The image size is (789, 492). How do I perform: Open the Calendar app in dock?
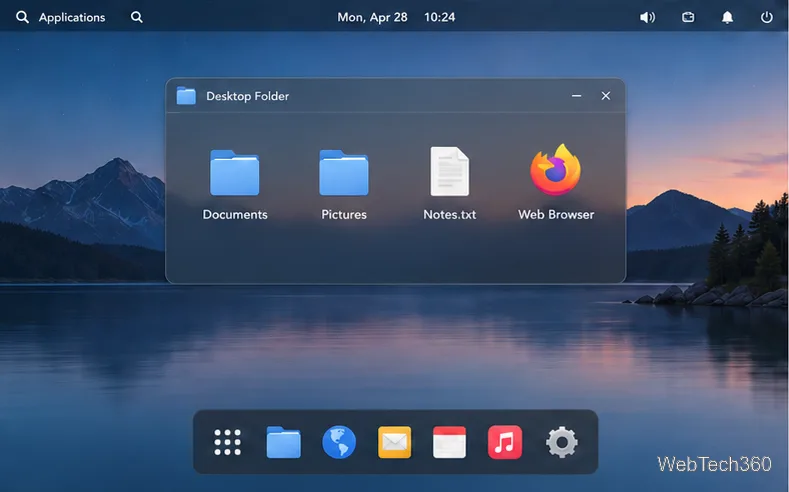pyautogui.click(x=449, y=442)
